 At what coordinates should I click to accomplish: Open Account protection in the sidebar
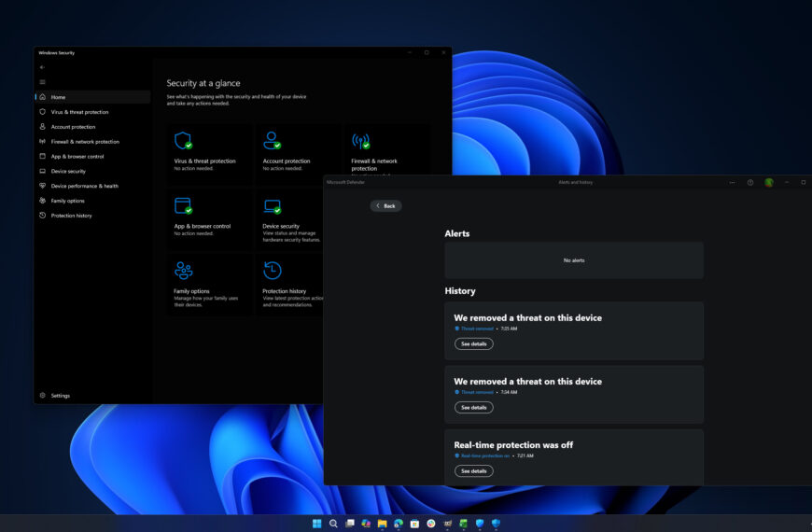tap(92, 127)
